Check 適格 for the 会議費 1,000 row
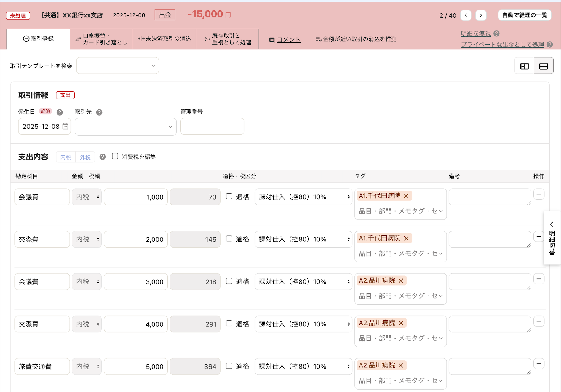Screen dimensions: 561x392 pyautogui.click(x=229, y=197)
